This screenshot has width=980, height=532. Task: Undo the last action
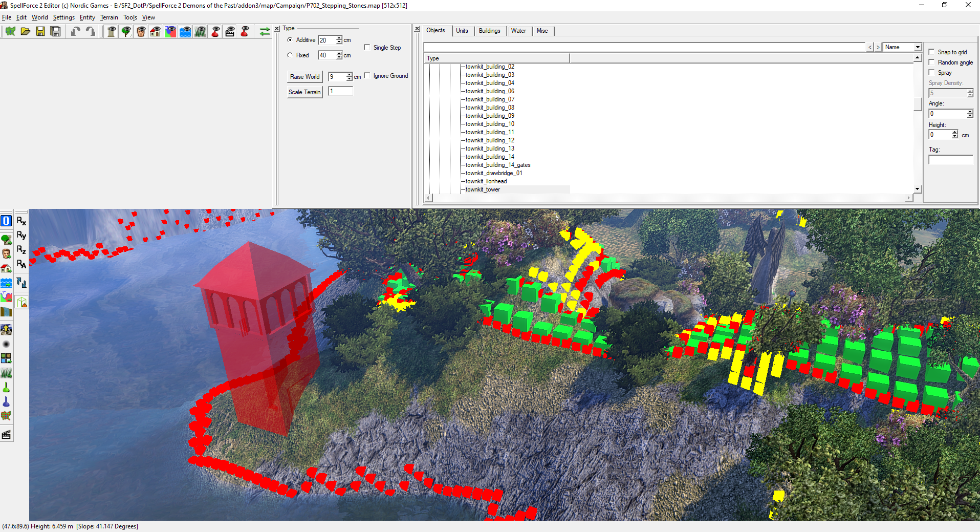pos(76,32)
